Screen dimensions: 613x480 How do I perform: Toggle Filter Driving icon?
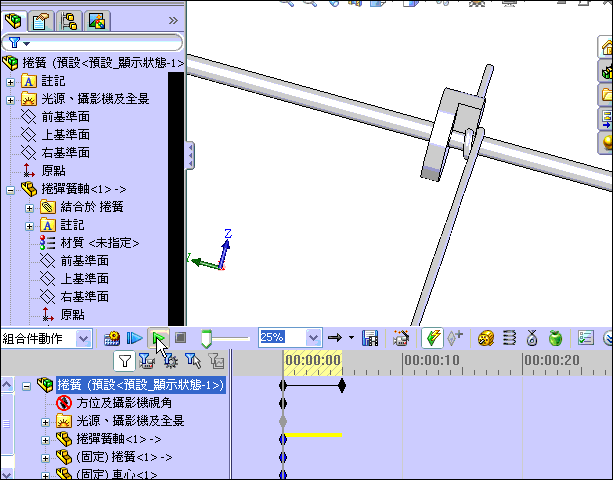[170, 361]
